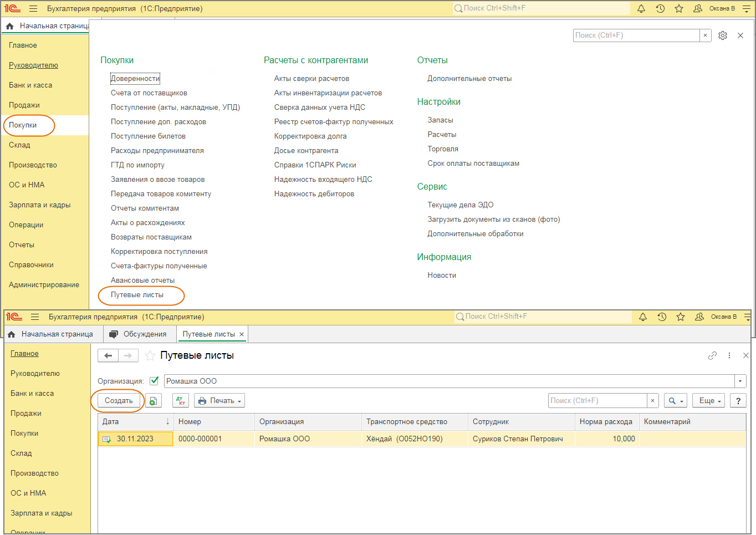Screen dimensions: 756x535
Task: Open Главное section in the lower window sidebar
Action: [x=24, y=354]
